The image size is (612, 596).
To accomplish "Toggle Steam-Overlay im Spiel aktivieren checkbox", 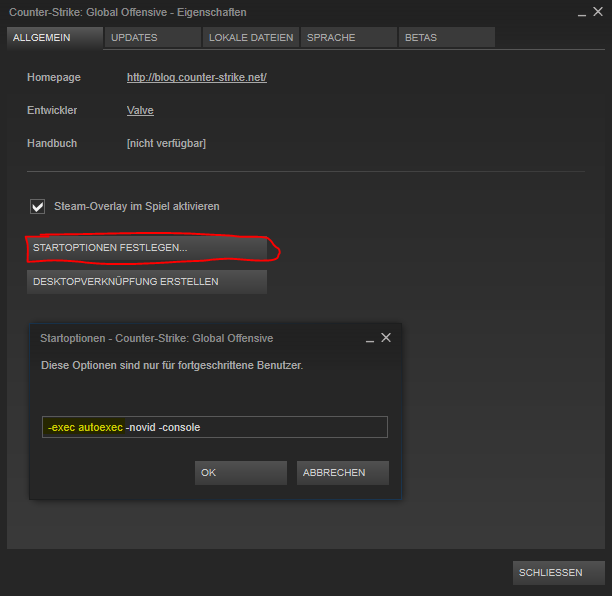I will tap(37, 206).
